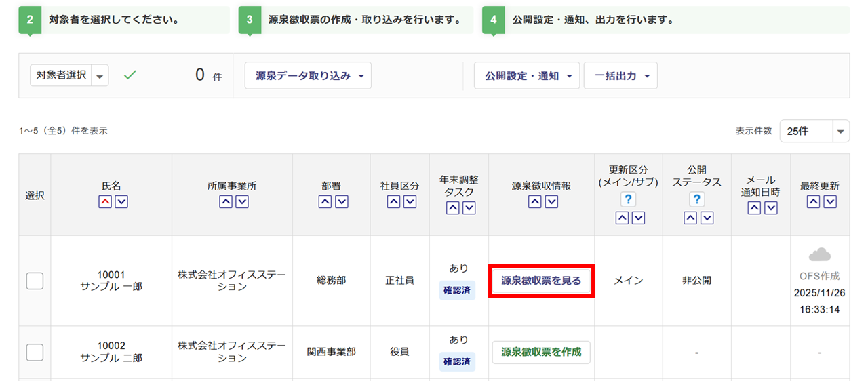Expand 源泉データ取り込み dropdown menu
Viewport: 868px width, 381px height.
[x=308, y=76]
